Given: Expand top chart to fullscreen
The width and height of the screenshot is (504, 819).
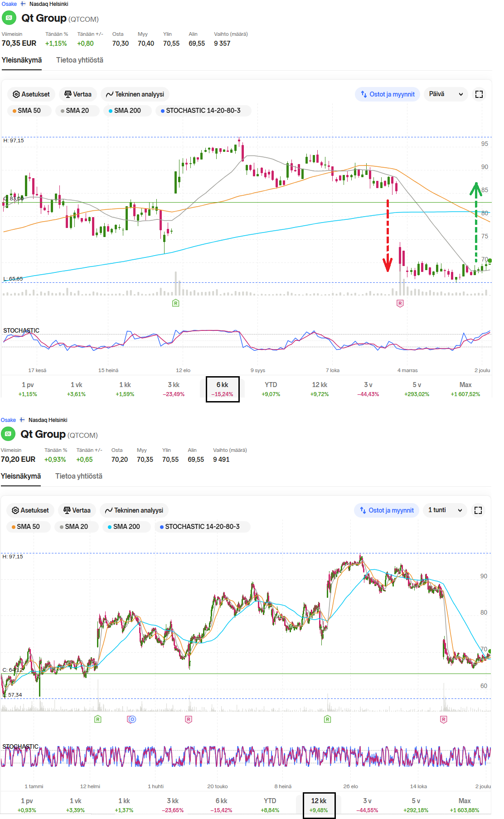Looking at the screenshot, I should point(479,94).
